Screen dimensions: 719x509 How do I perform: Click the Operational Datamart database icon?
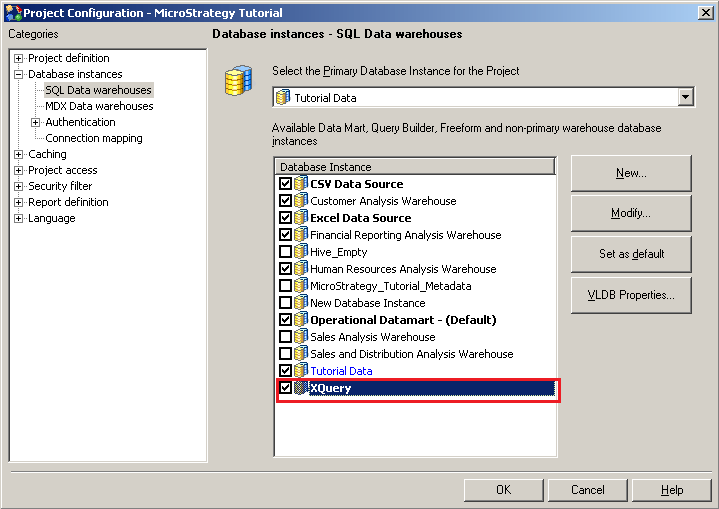301,319
